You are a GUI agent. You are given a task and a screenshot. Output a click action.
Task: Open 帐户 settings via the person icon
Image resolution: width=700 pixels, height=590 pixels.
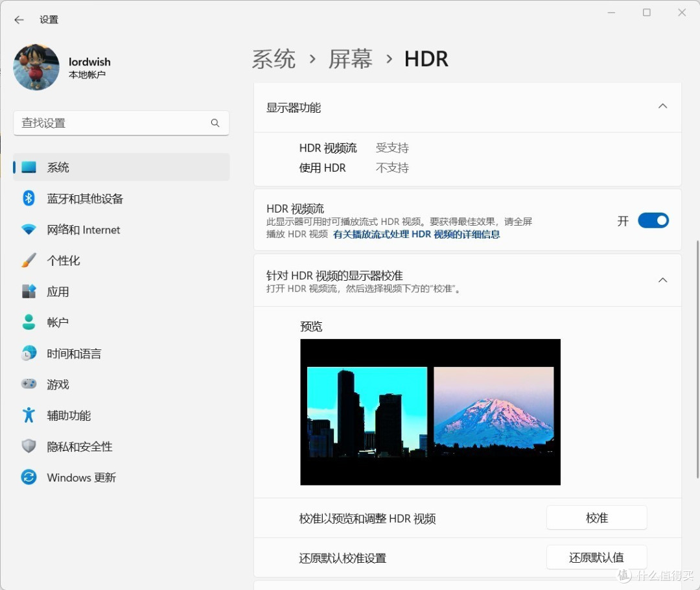tap(29, 322)
